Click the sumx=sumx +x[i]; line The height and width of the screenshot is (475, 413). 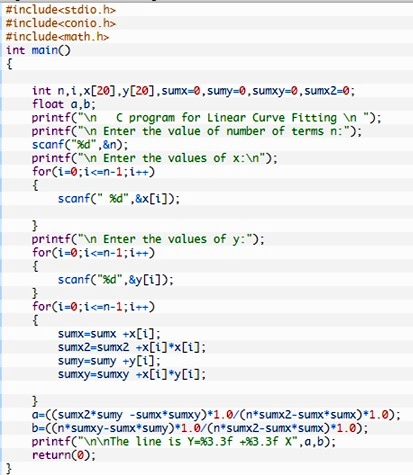point(109,334)
